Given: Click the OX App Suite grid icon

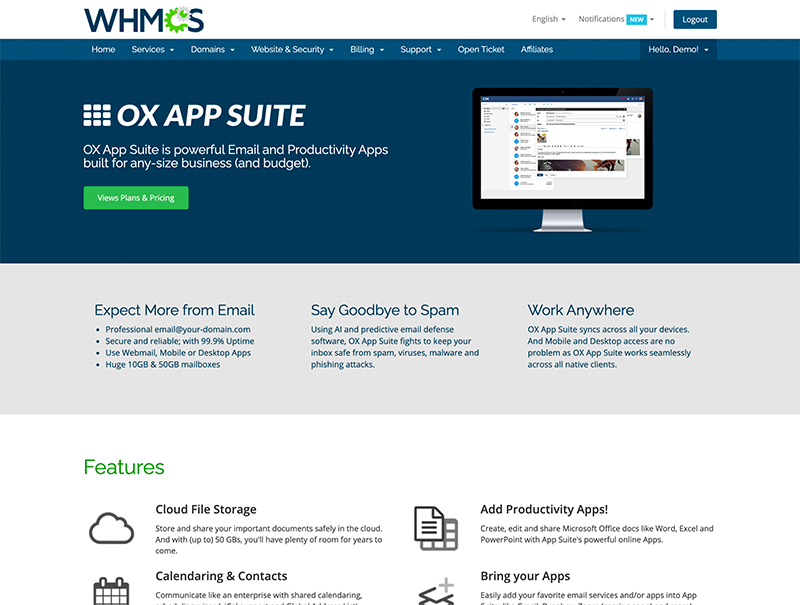Looking at the screenshot, I should pyautogui.click(x=97, y=115).
